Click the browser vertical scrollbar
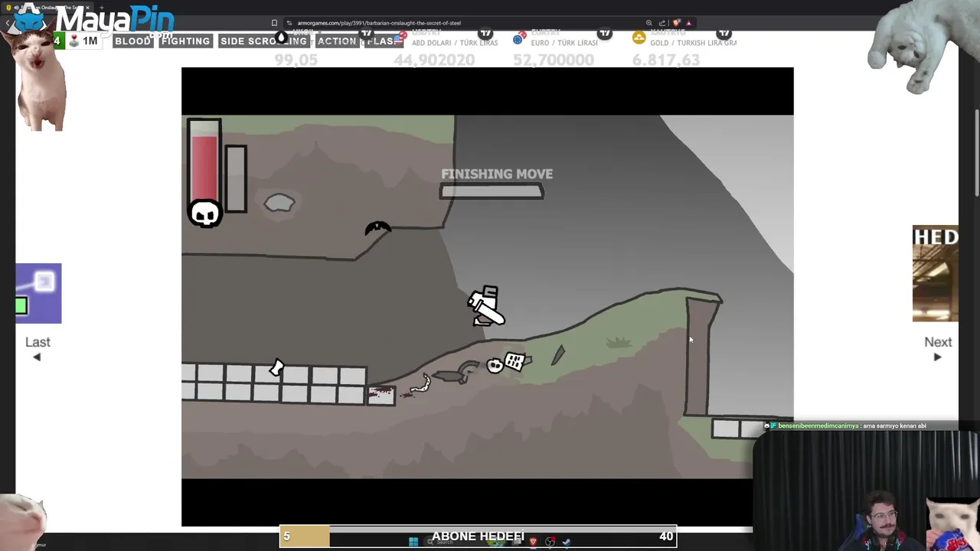 (976, 153)
